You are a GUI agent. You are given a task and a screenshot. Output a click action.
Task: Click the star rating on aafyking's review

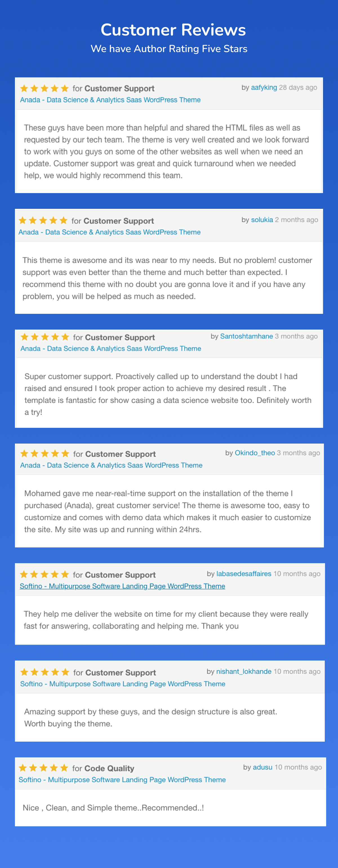[x=44, y=89]
